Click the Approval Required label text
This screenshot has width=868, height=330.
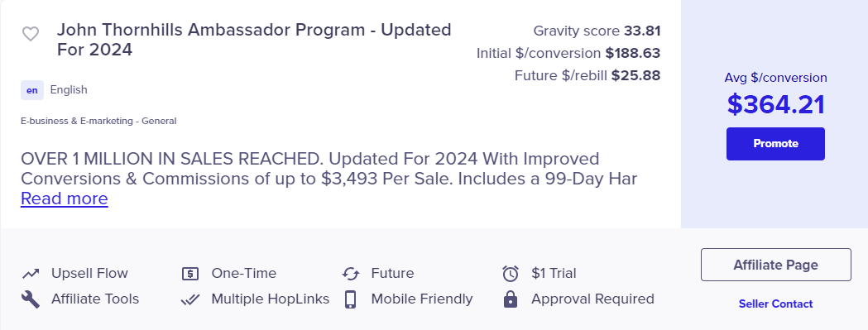click(x=593, y=299)
